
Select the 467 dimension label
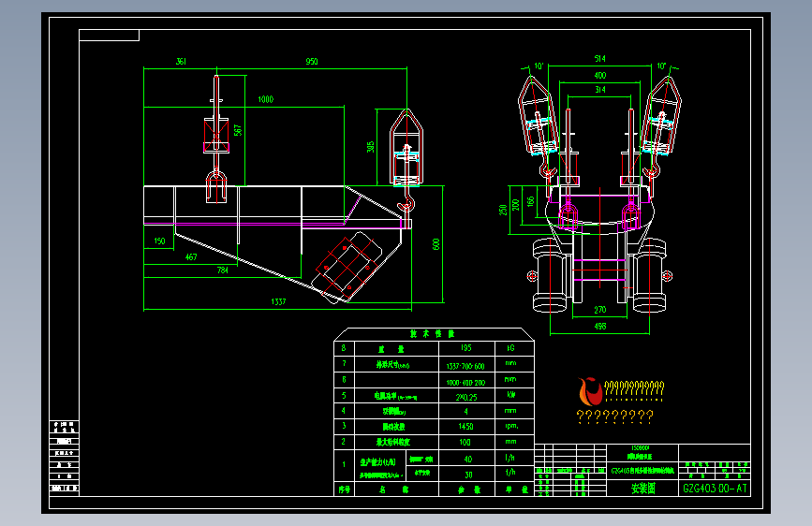click(x=191, y=256)
